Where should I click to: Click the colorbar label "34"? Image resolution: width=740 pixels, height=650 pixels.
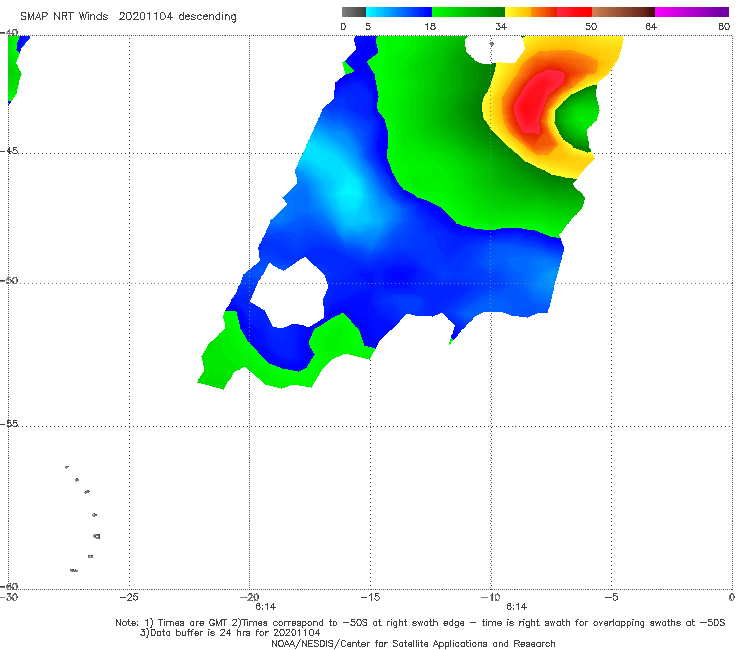(x=501, y=27)
